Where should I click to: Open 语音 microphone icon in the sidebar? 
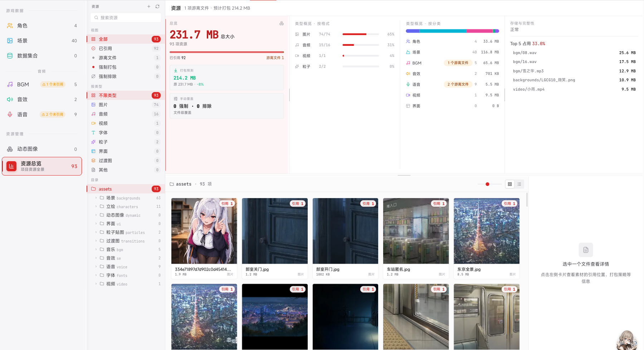pyautogui.click(x=10, y=115)
